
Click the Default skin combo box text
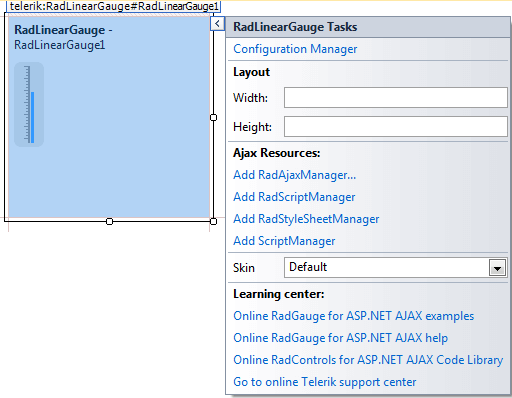click(x=308, y=267)
